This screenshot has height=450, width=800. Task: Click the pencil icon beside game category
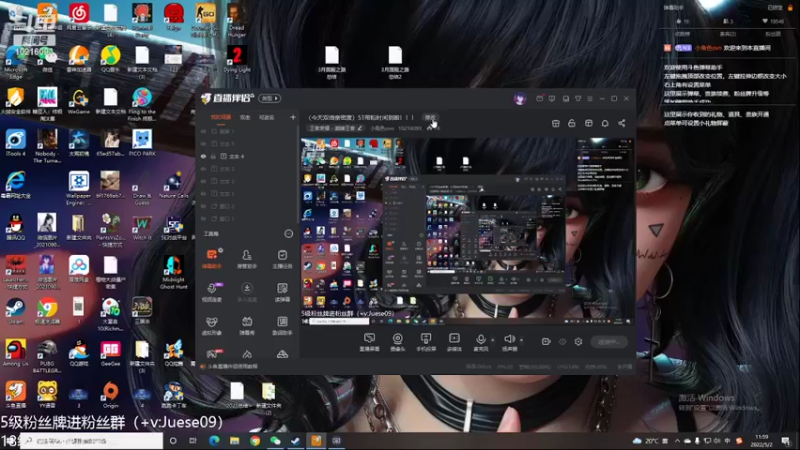[x=360, y=128]
